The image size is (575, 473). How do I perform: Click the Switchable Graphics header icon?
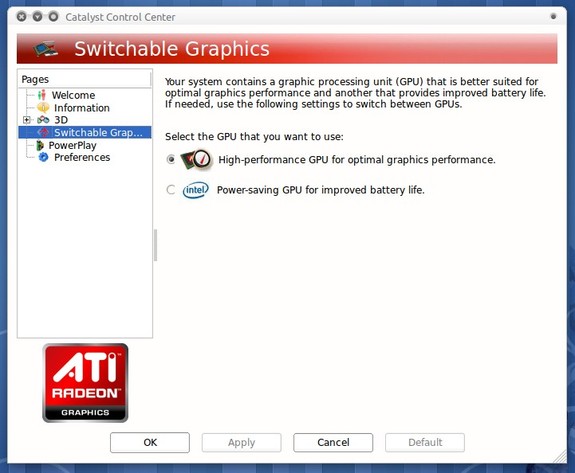[45, 49]
